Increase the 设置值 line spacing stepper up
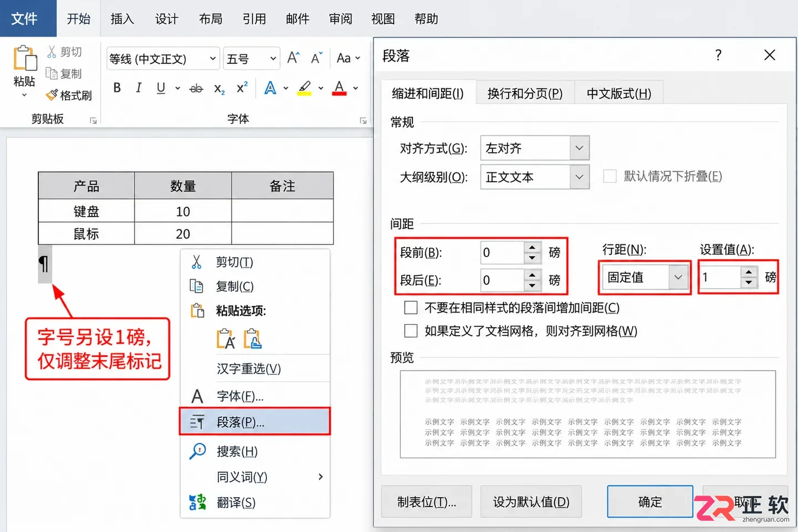 [x=749, y=272]
